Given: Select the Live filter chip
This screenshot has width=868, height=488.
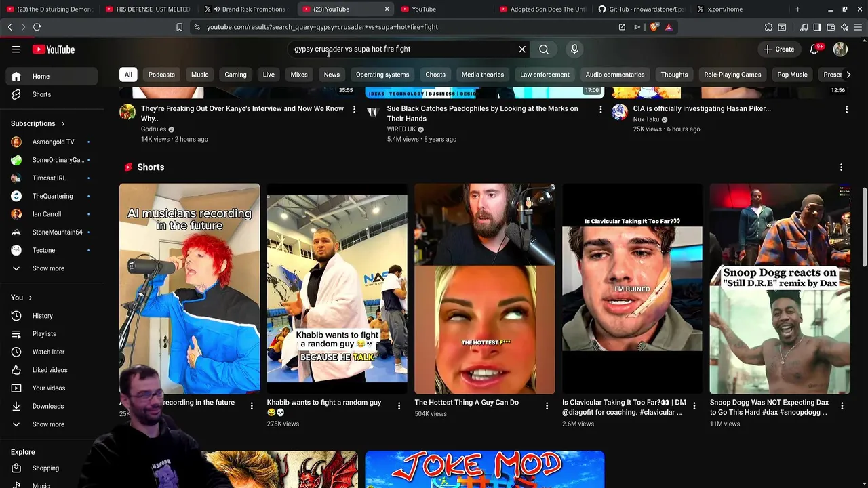Looking at the screenshot, I should coord(269,75).
